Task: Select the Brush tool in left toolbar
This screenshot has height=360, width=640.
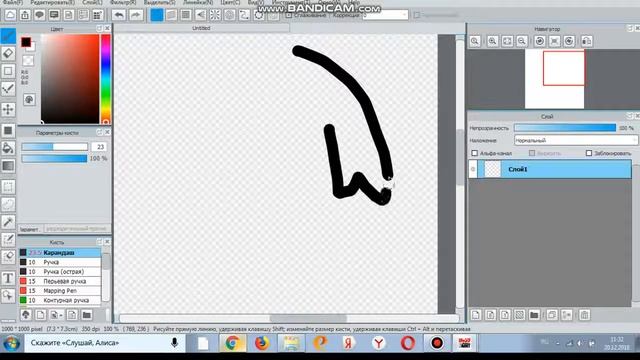Action: click(8, 36)
